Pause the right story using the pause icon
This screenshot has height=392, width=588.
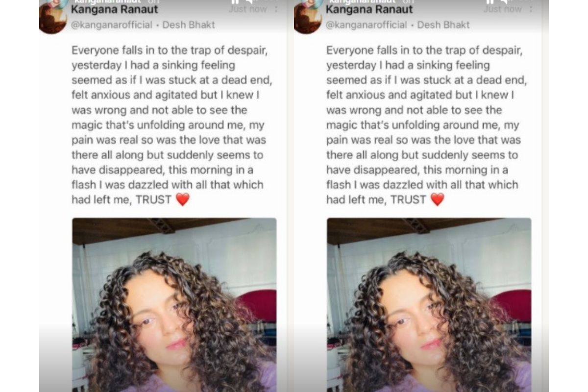coord(490,1)
